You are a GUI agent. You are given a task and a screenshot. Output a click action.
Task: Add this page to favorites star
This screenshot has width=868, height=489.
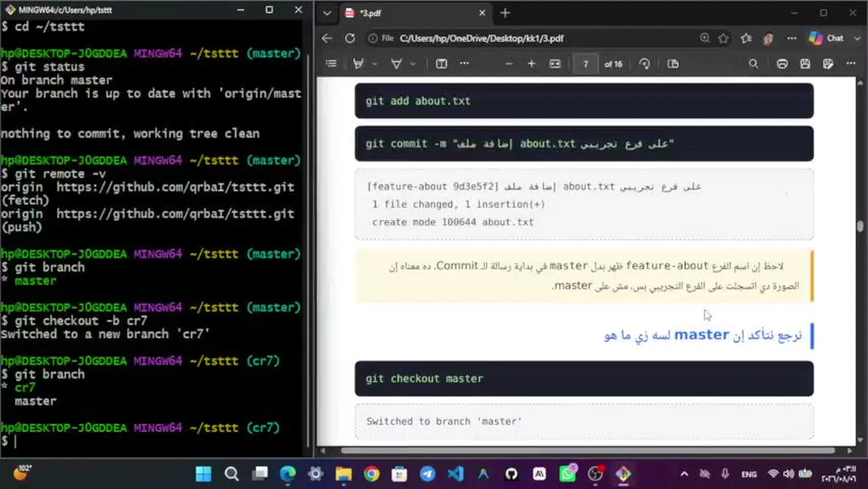723,39
